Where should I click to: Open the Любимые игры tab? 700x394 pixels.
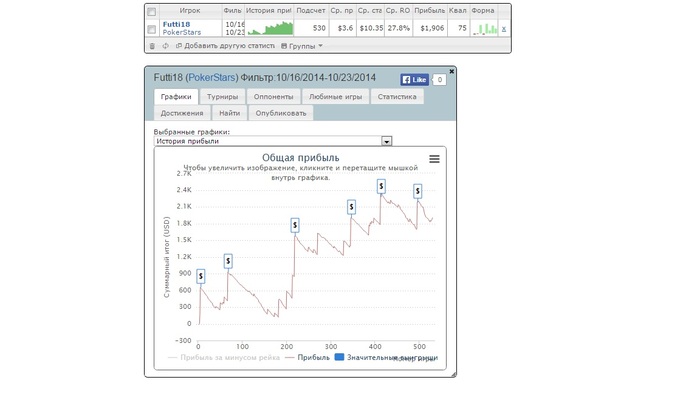click(335, 96)
